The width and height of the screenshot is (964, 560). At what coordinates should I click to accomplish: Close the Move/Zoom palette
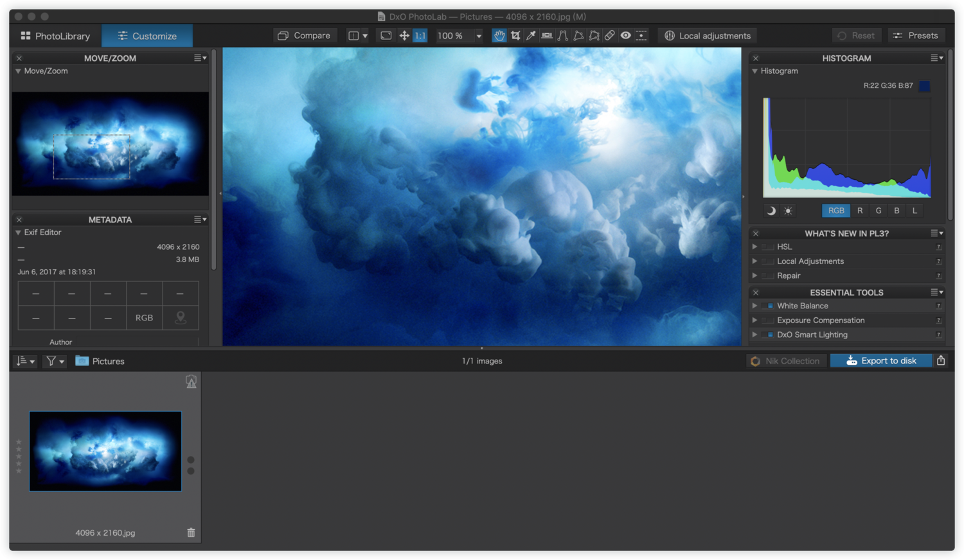pos(19,58)
